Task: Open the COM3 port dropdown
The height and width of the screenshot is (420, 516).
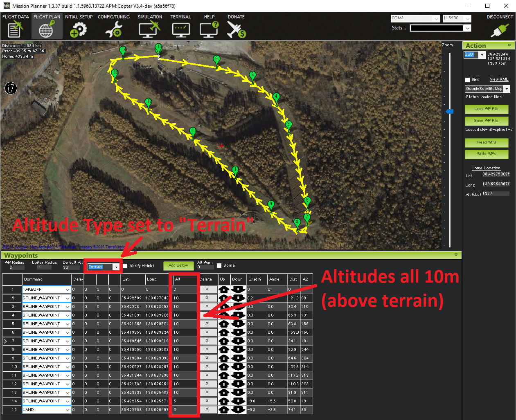Action: (436, 18)
